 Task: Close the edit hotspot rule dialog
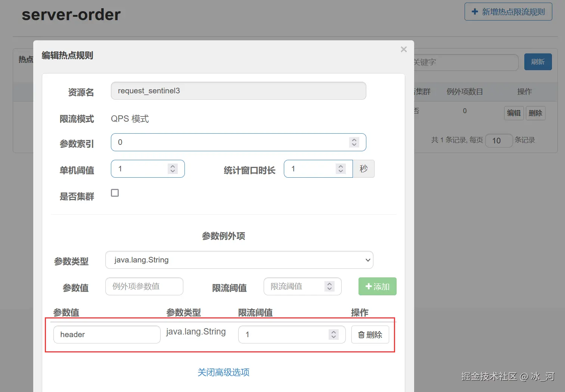tap(404, 49)
